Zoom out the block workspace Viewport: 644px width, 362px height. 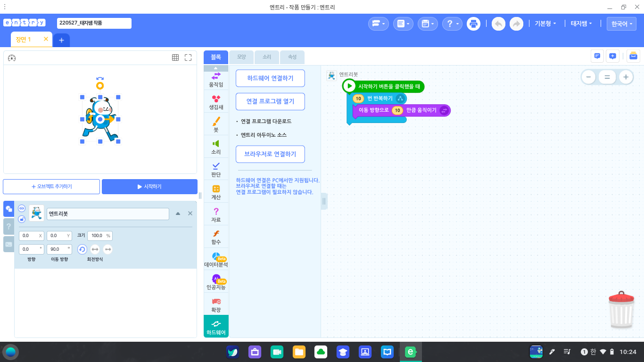coord(588,77)
